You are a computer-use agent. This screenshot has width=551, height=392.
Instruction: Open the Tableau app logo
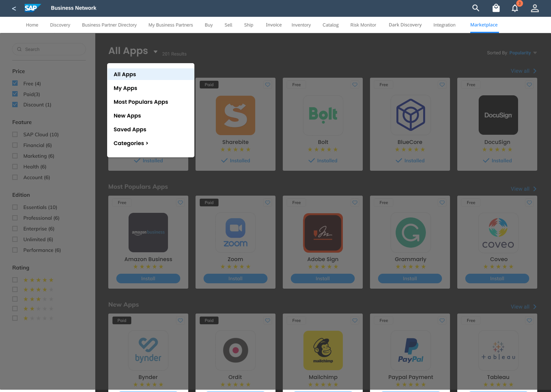click(498, 350)
